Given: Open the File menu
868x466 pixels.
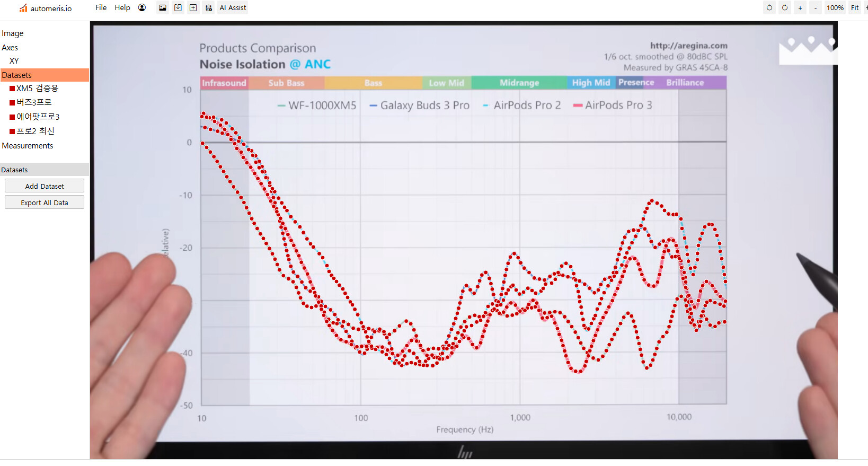Looking at the screenshot, I should click(x=101, y=7).
